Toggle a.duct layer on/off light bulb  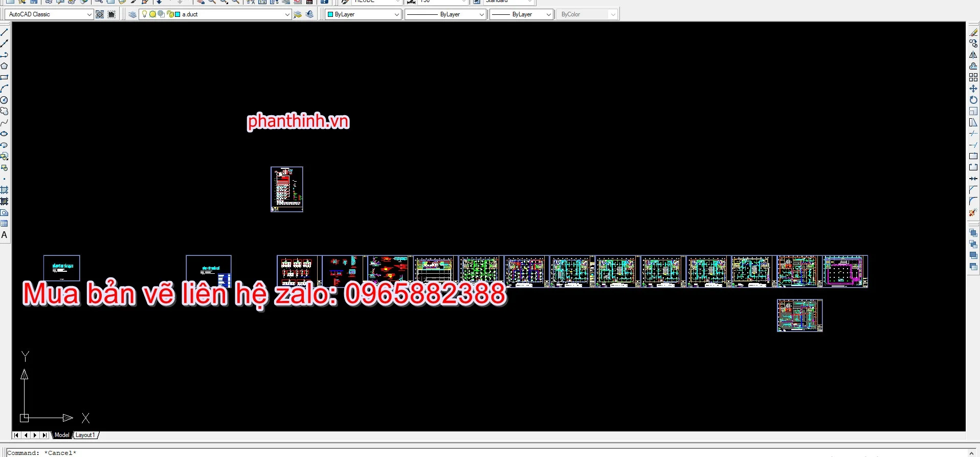145,14
